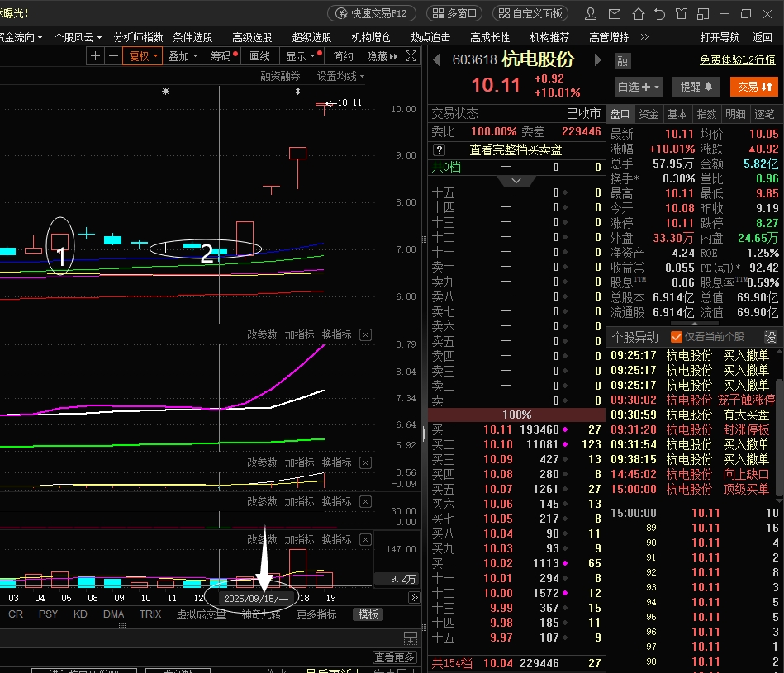Close the volume indicator sub-panel

[365, 539]
